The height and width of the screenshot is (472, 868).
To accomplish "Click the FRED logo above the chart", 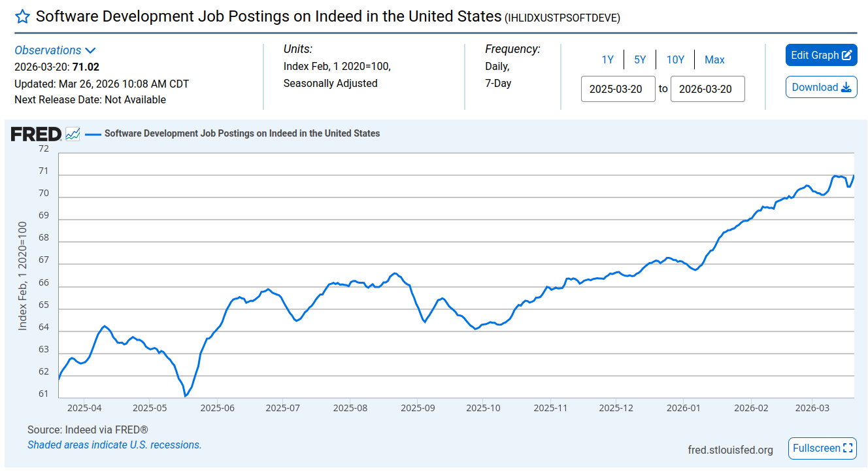I will [x=36, y=134].
